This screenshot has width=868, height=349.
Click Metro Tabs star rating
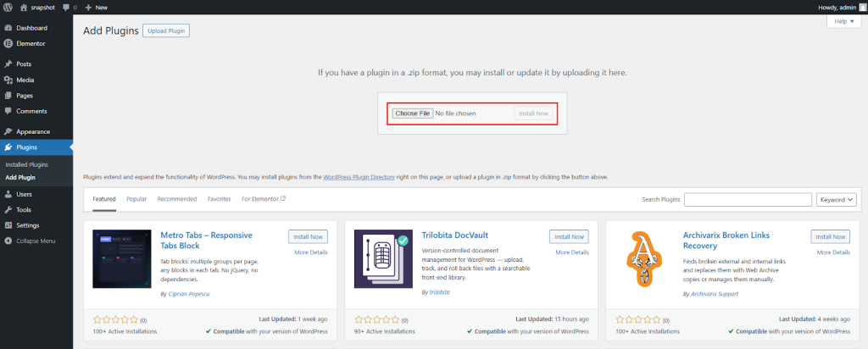click(x=115, y=319)
